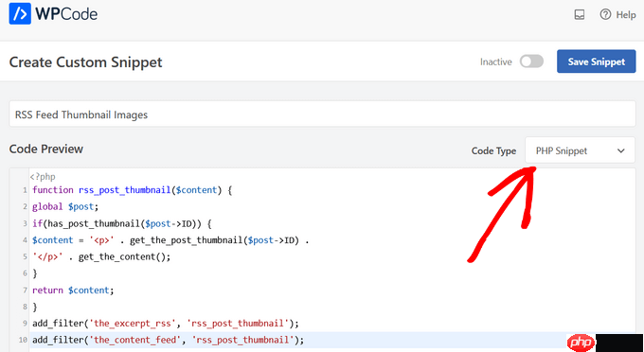Click the line number 8 in gutter
Viewport: 644px width, 352px height.
(x=25, y=307)
